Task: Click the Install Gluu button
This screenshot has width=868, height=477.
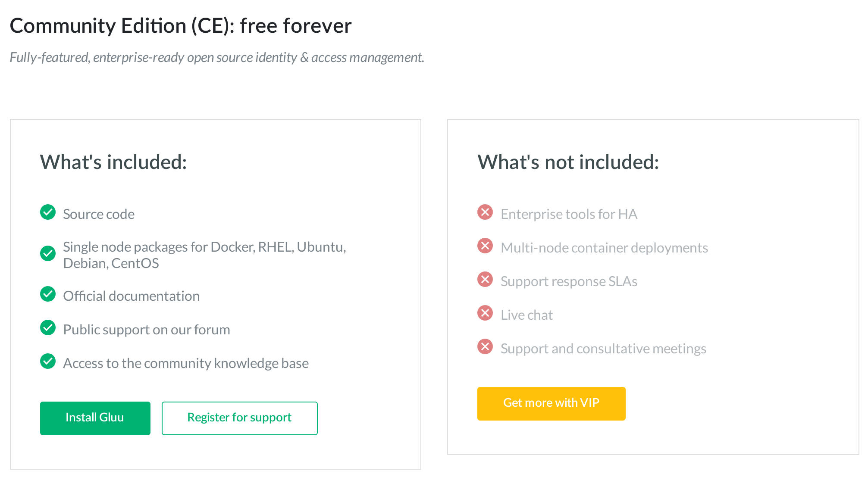Action: (x=95, y=418)
